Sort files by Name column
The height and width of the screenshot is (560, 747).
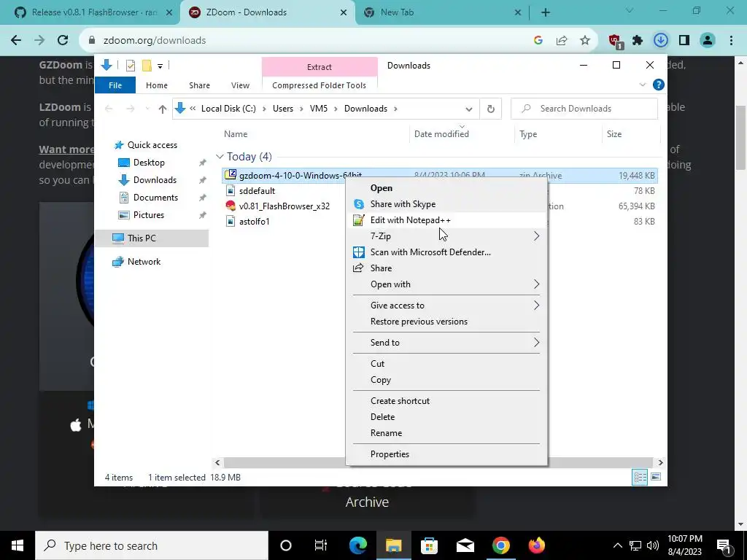click(236, 134)
